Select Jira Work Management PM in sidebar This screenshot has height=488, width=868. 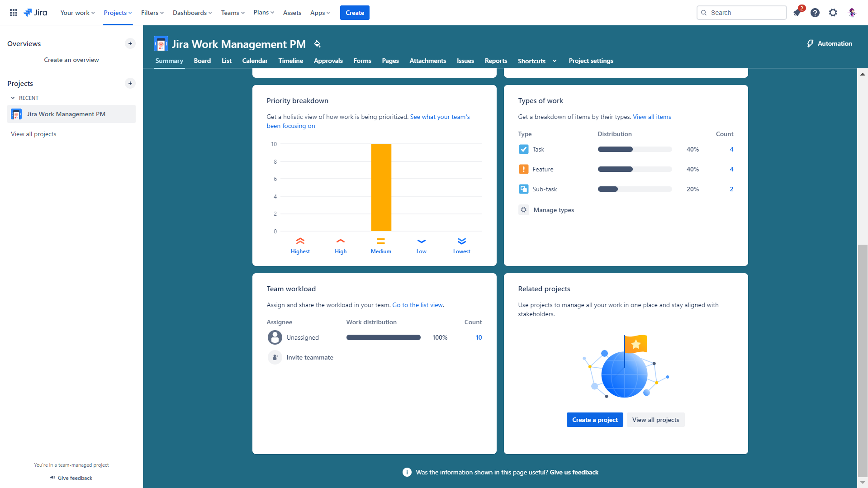71,114
